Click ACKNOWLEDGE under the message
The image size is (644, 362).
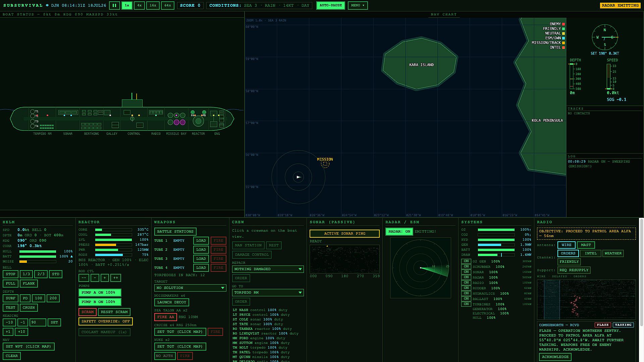click(x=555, y=357)
